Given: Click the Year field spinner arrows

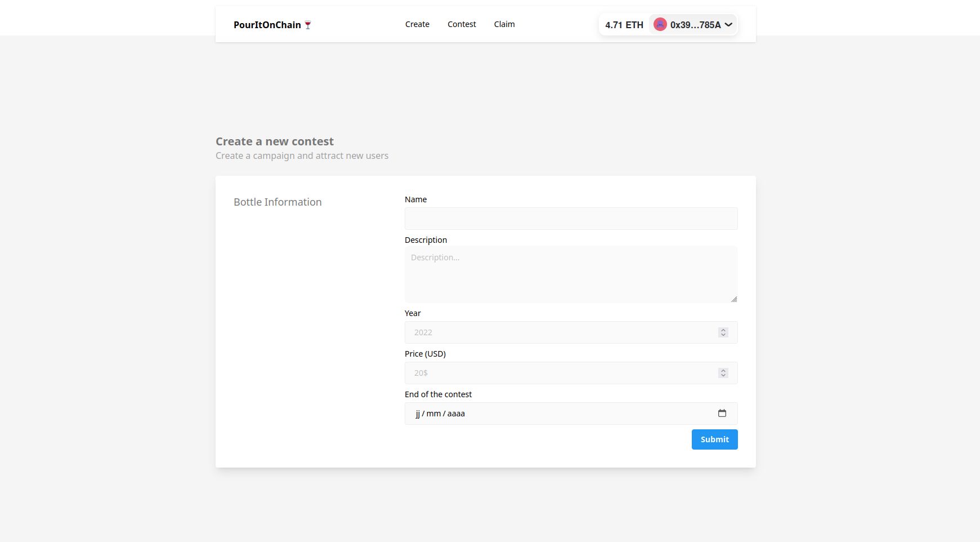Looking at the screenshot, I should click(723, 332).
